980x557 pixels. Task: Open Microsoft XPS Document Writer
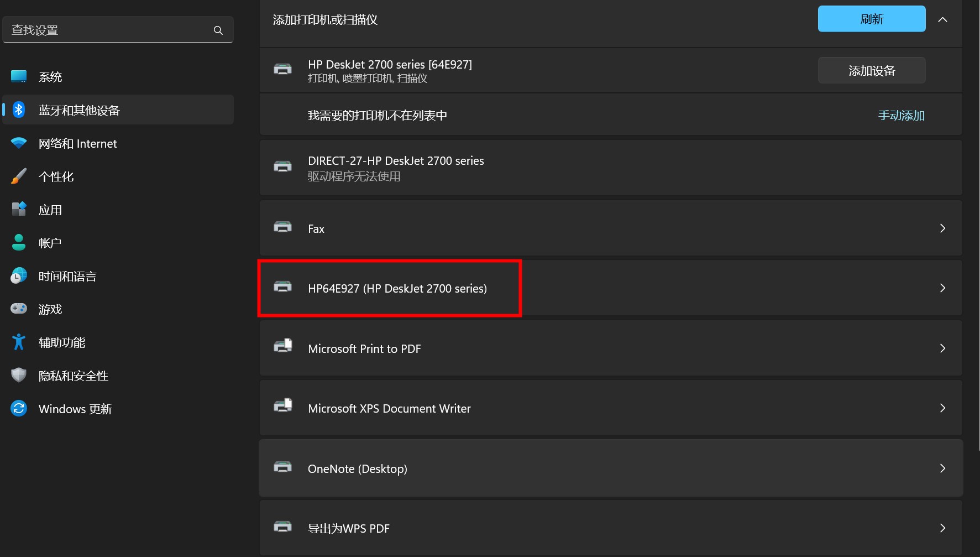click(611, 408)
